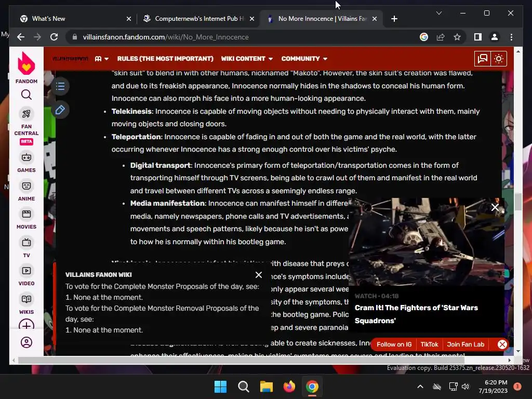Viewport: 532px width, 399px height.
Task: Open Chrome profile button
Action: [x=495, y=37]
